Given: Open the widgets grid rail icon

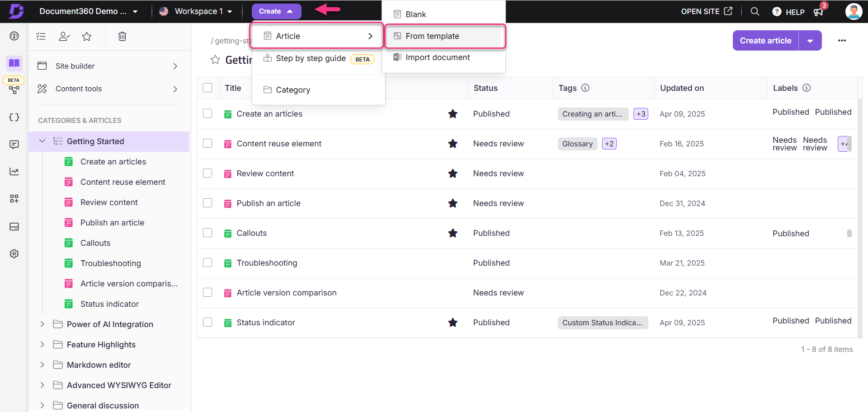Looking at the screenshot, I should point(14,199).
